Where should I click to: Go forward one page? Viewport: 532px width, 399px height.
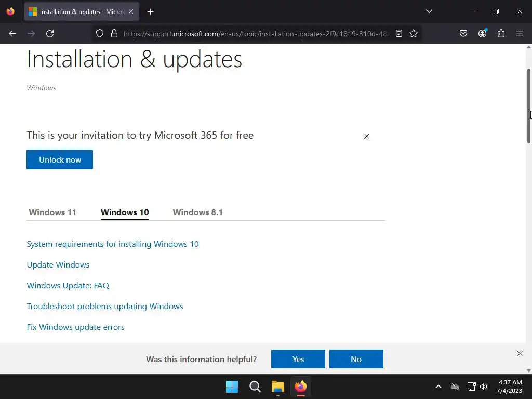[31, 34]
